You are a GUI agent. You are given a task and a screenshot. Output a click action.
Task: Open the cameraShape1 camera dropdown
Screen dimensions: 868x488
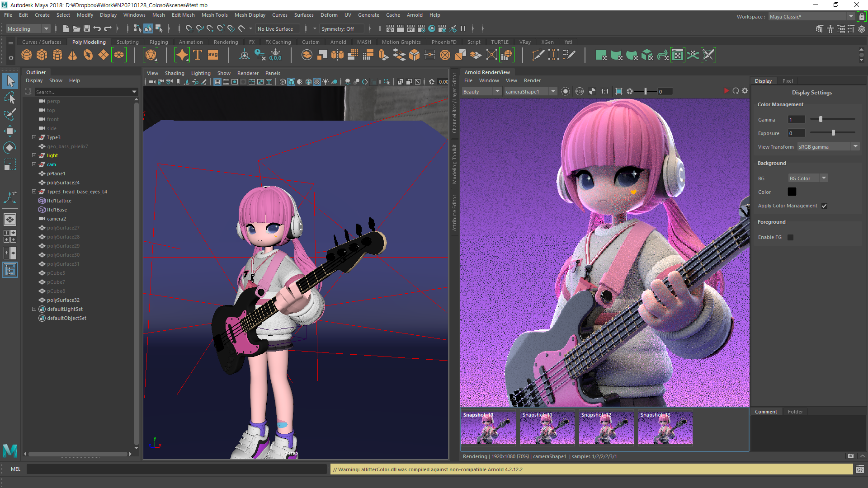pyautogui.click(x=530, y=91)
